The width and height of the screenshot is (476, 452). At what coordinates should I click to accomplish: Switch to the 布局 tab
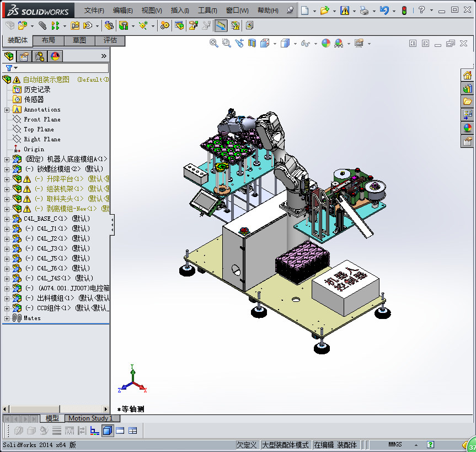49,40
